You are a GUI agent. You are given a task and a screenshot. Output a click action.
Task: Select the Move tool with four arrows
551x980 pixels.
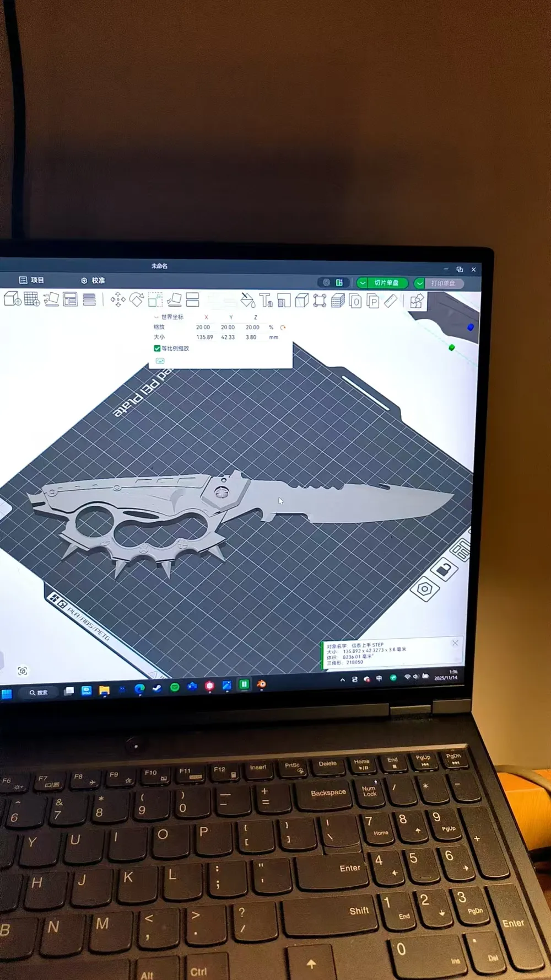(117, 299)
